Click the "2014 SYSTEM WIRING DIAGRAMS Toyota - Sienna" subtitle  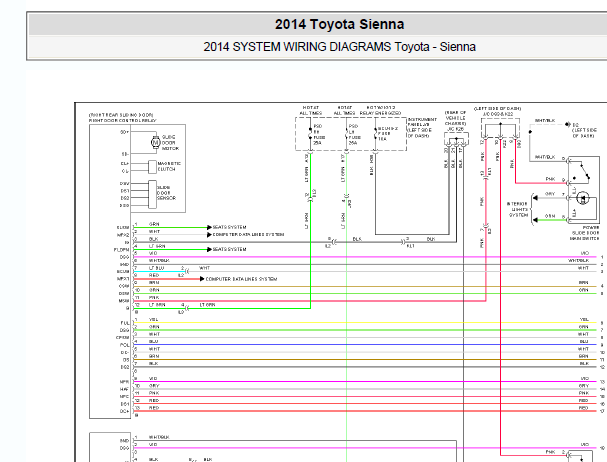(x=340, y=47)
